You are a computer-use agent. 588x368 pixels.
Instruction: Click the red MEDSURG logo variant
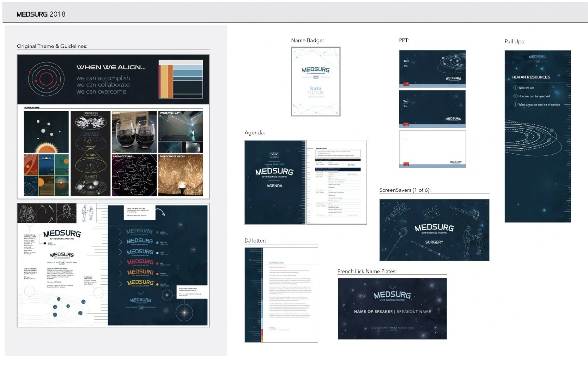[x=140, y=262]
